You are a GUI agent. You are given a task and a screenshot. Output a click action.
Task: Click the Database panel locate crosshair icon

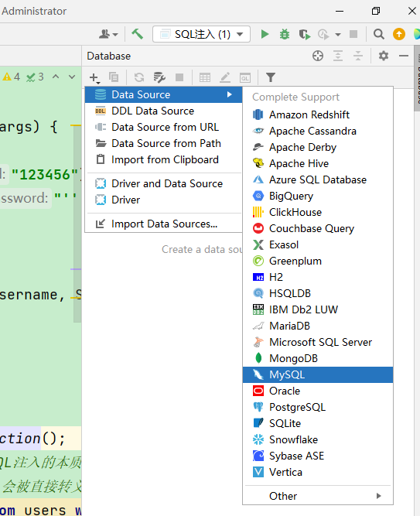318,56
